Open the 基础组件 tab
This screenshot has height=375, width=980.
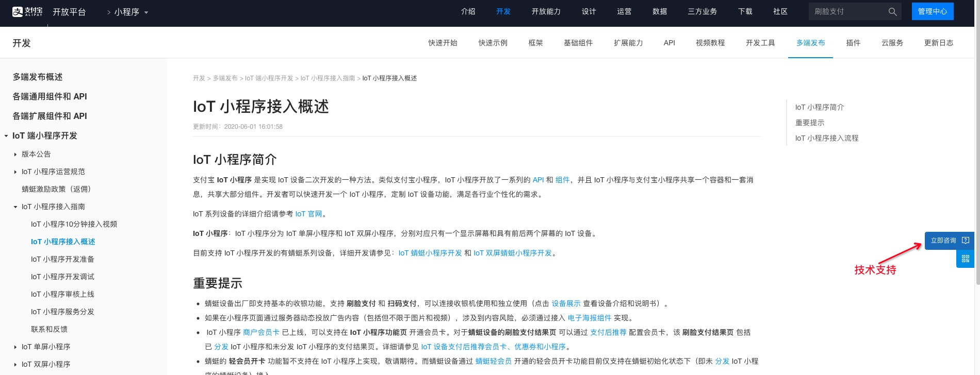(x=578, y=43)
